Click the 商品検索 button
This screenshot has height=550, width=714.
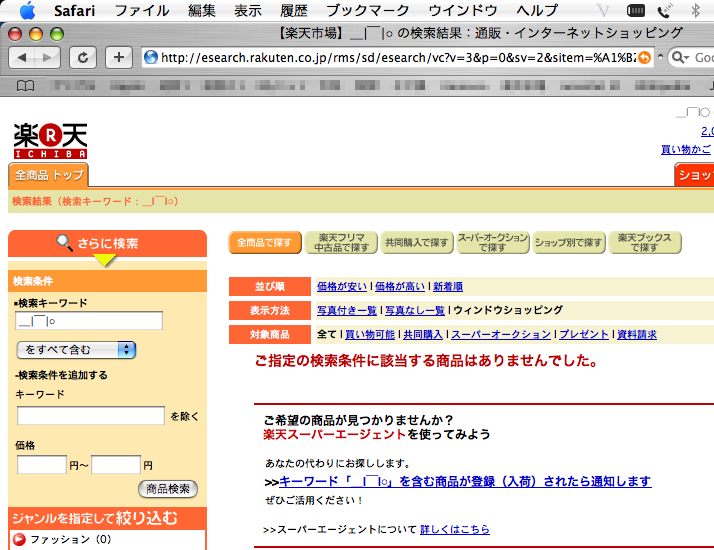point(168,489)
